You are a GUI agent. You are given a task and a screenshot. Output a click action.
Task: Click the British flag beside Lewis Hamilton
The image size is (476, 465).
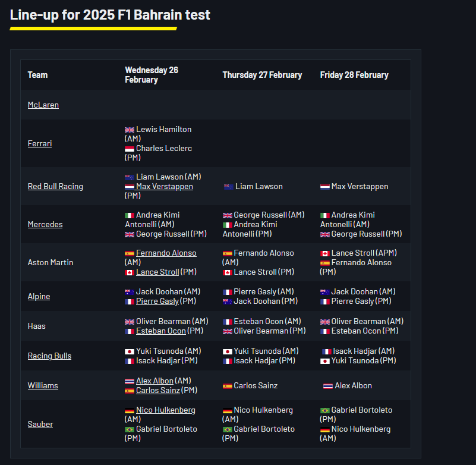point(130,130)
